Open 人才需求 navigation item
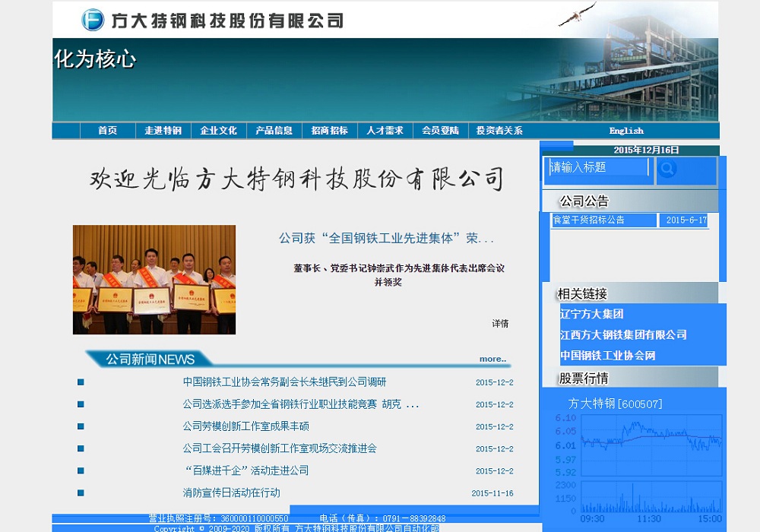This screenshot has height=532, width=760. pos(385,130)
